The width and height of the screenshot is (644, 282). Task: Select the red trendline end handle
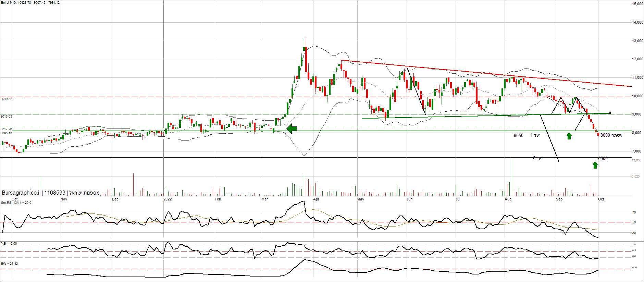coord(631,86)
